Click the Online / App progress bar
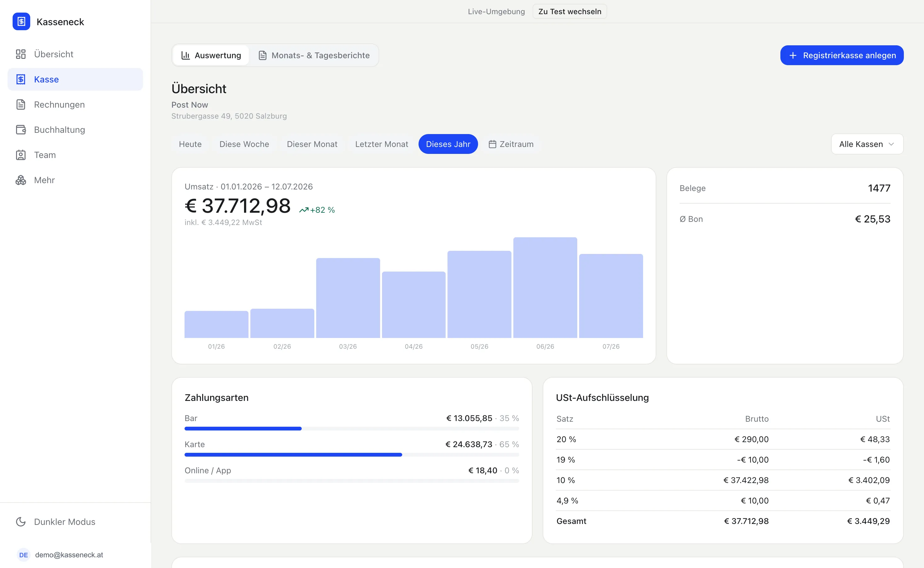The width and height of the screenshot is (924, 568). [x=351, y=481]
